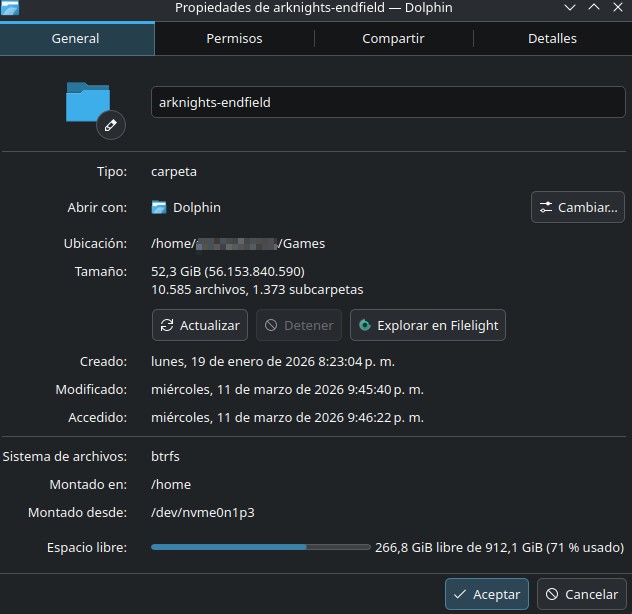The width and height of the screenshot is (632, 614).
Task: Click the blue folder thumbnail
Action: (87, 102)
